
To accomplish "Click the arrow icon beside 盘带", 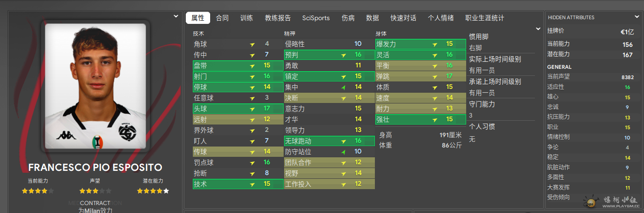I will 252,66.
